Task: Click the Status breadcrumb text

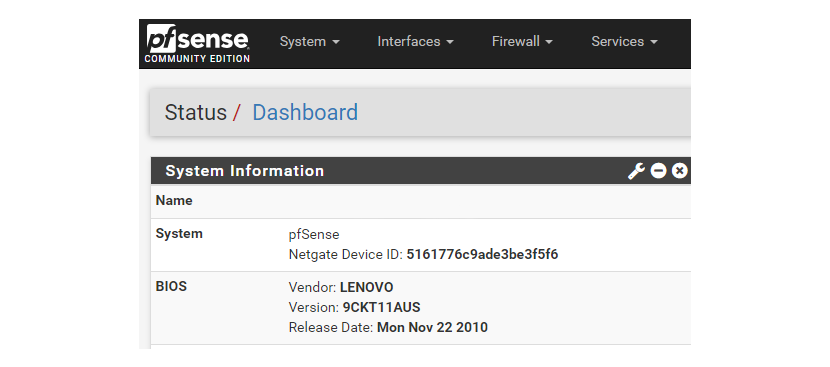Action: (195, 112)
